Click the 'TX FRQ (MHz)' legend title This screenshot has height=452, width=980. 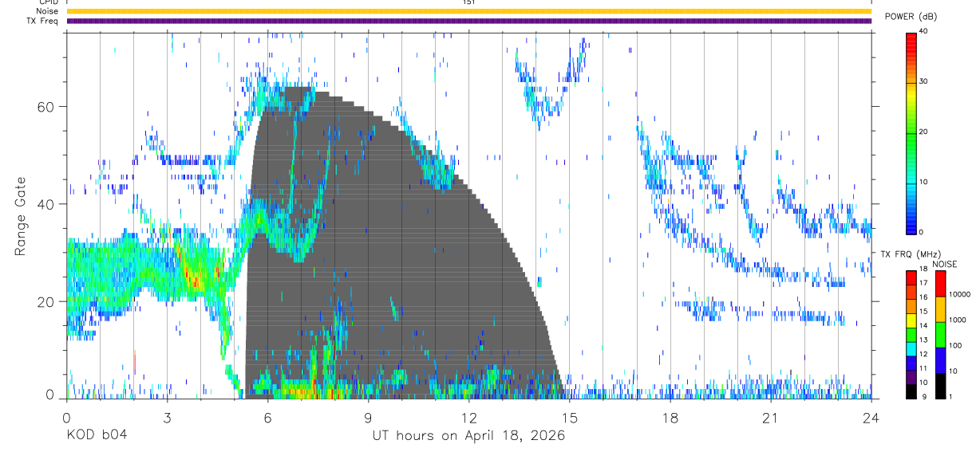tap(911, 254)
